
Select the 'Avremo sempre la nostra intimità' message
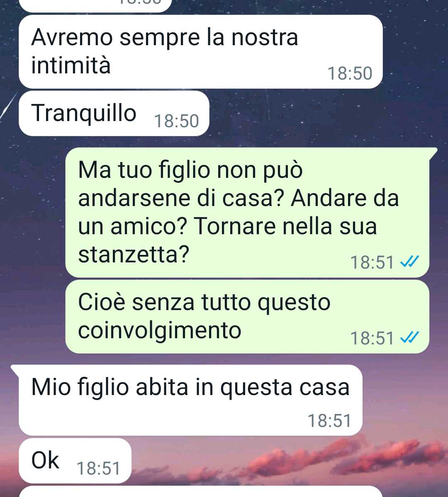pos(200,52)
